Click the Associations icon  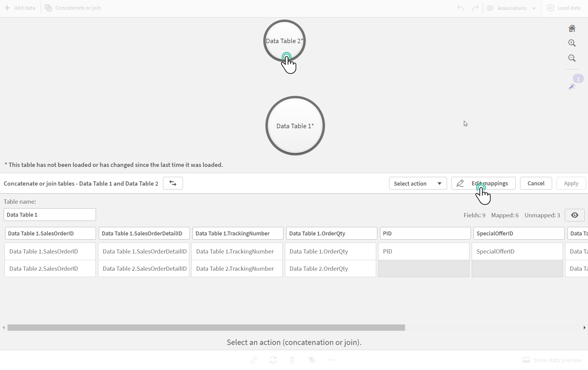(491, 8)
